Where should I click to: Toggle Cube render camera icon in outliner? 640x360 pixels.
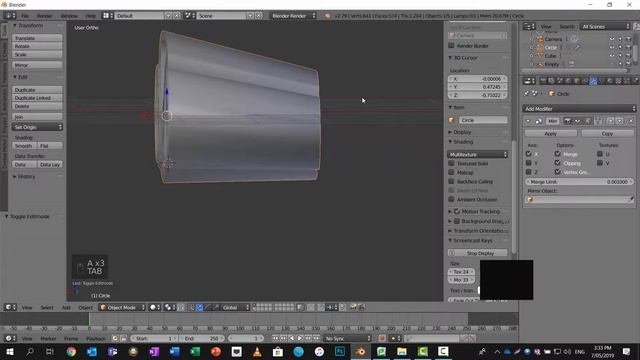click(x=628, y=56)
